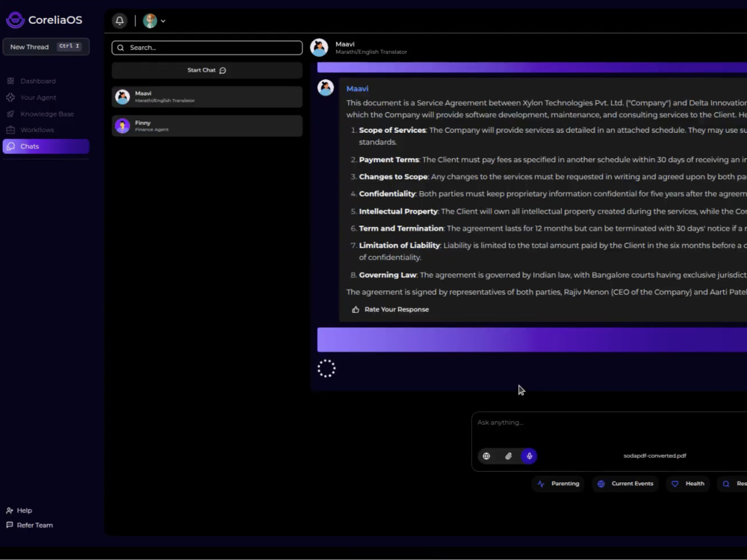747x560 pixels.
Task: Click the sodapdf-converted.pdf attachment
Action: click(x=654, y=455)
